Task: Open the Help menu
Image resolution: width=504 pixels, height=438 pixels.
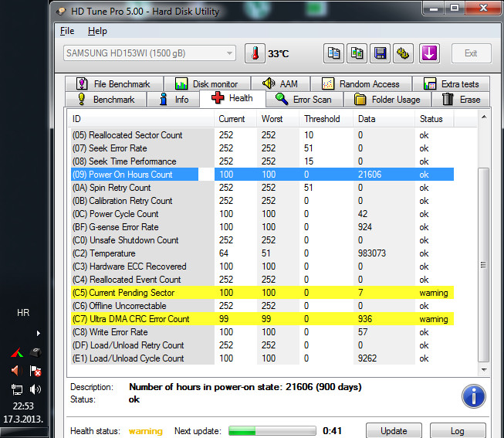Action: [97, 31]
